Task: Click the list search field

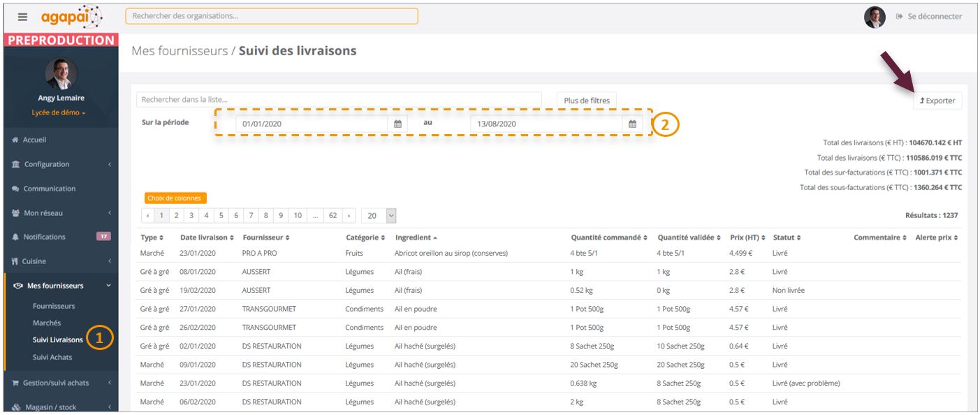Action: [339, 100]
